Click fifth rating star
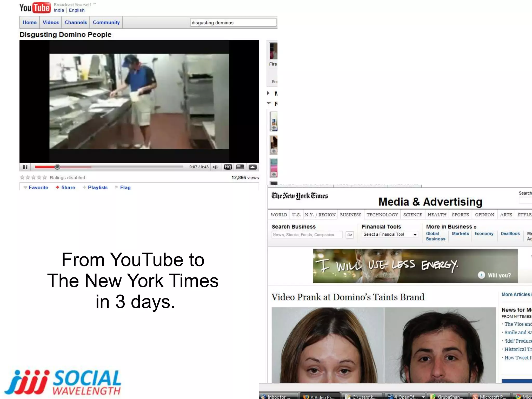Image resolution: width=532 pixels, height=399 pixels. tap(45, 178)
